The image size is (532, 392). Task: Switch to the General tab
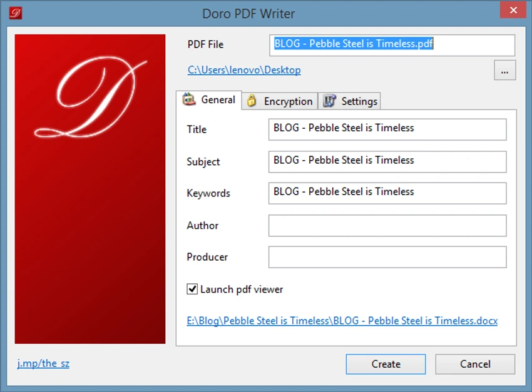coord(208,99)
